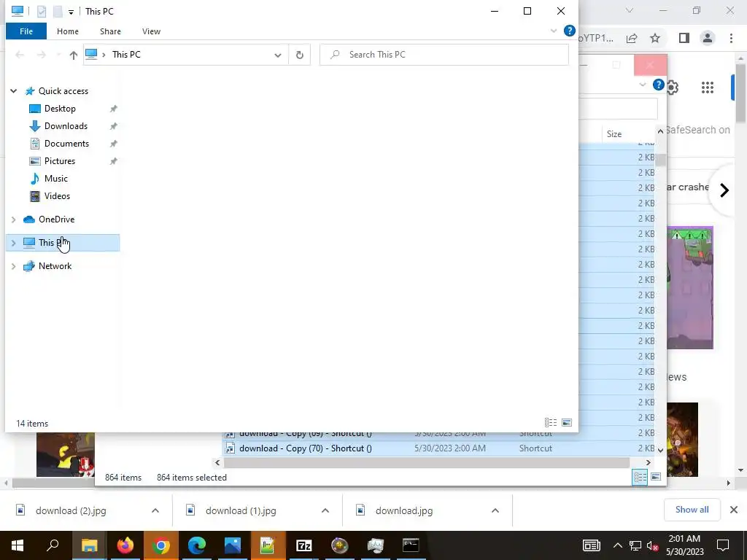747x560 pixels.
Task: Switch the back Explorer window to details view
Action: (640, 477)
